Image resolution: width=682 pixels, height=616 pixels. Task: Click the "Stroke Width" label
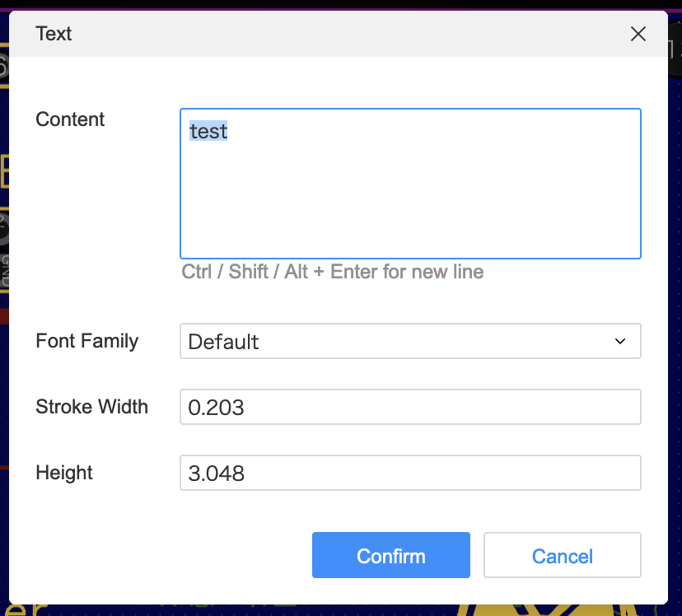coord(91,407)
